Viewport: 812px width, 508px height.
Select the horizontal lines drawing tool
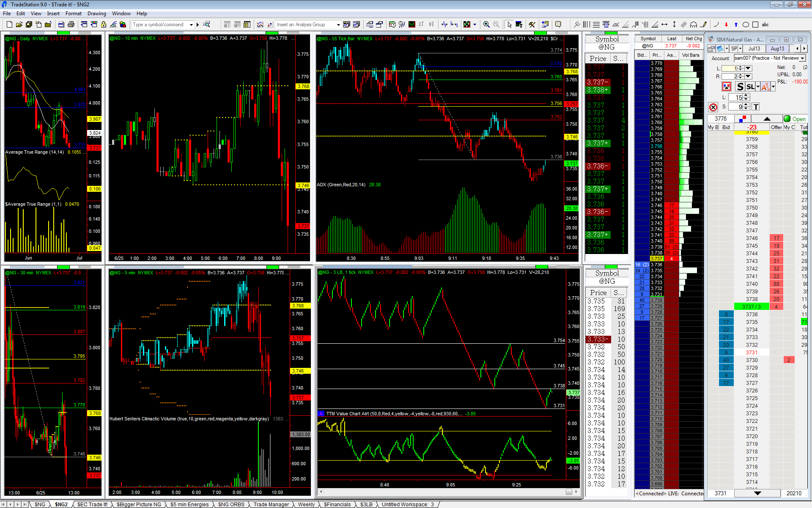click(x=596, y=25)
